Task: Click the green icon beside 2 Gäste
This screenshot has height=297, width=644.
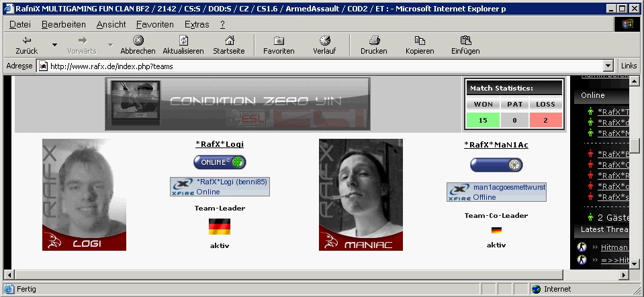Action: tap(590, 217)
